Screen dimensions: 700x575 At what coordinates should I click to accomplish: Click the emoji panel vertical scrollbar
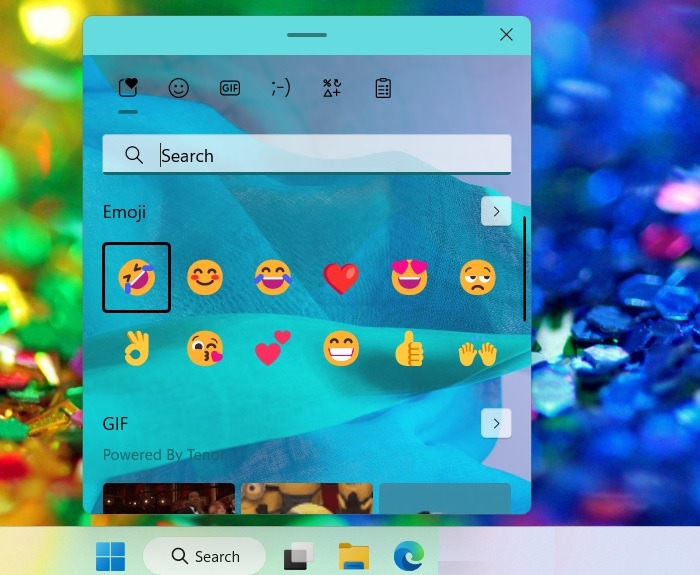tap(525, 268)
